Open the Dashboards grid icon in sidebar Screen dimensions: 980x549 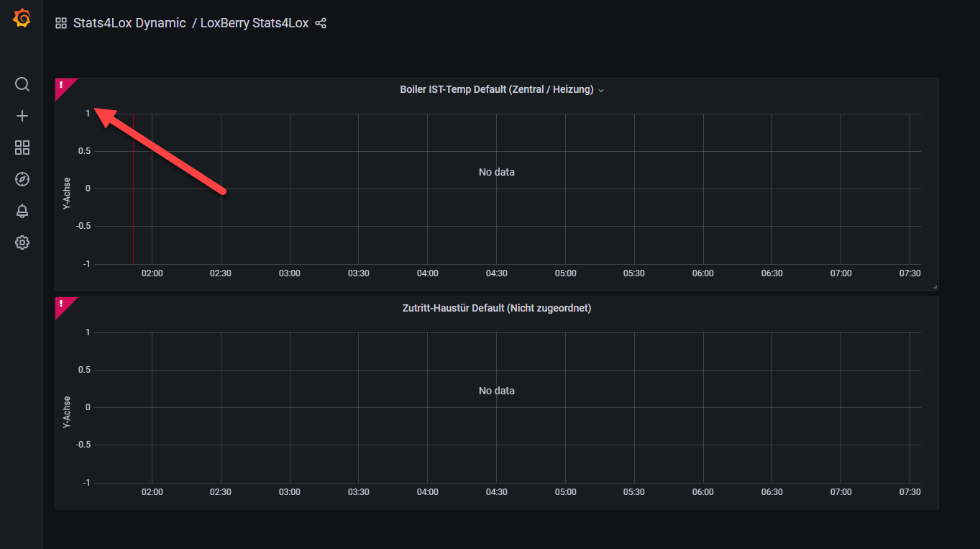click(22, 148)
